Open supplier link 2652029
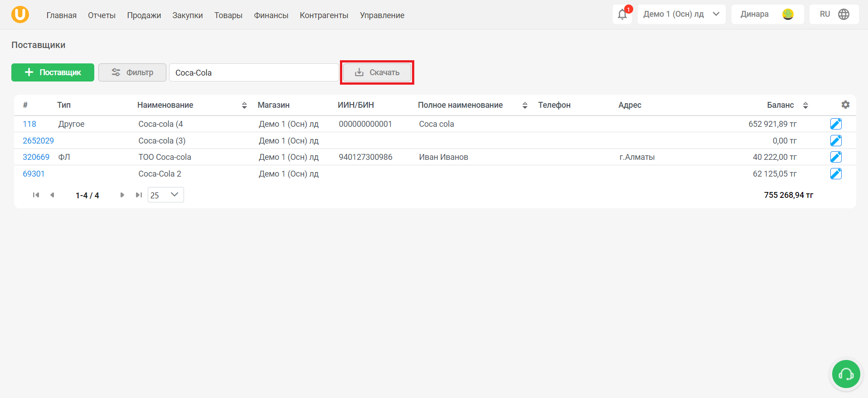 click(39, 141)
